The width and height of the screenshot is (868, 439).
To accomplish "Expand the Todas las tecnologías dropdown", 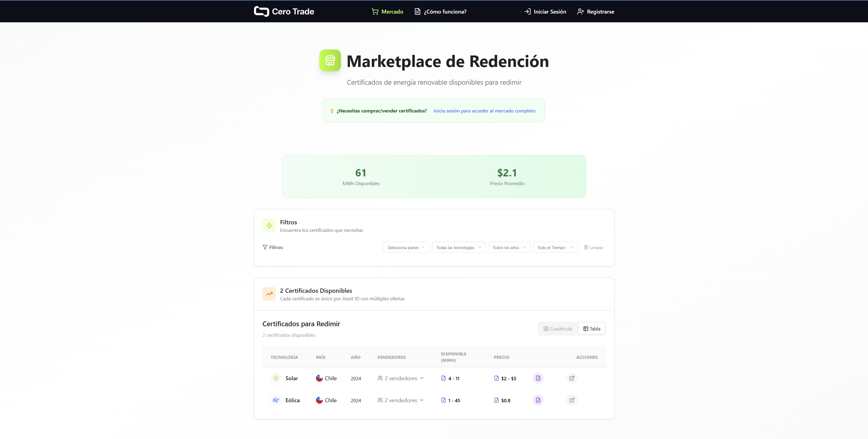I will (x=458, y=247).
